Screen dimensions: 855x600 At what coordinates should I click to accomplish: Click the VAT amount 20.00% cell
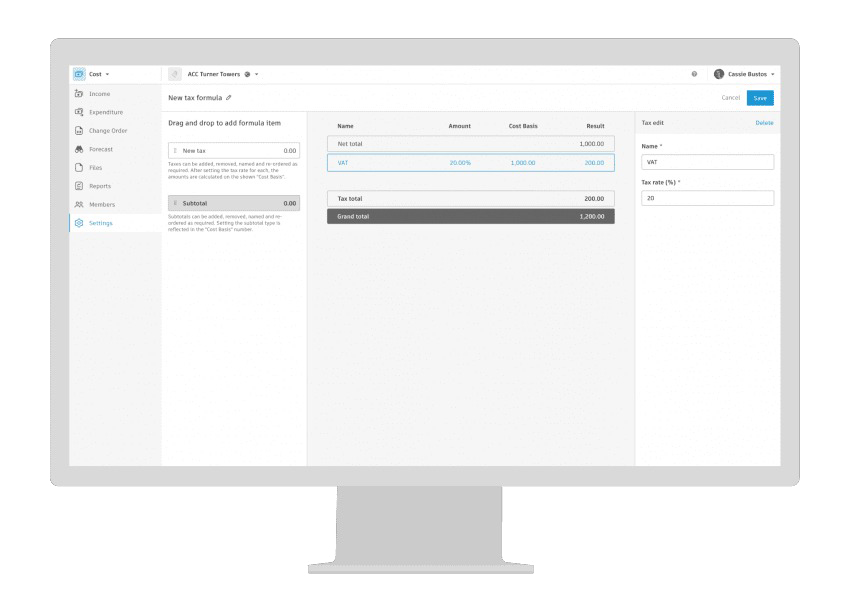tap(460, 163)
